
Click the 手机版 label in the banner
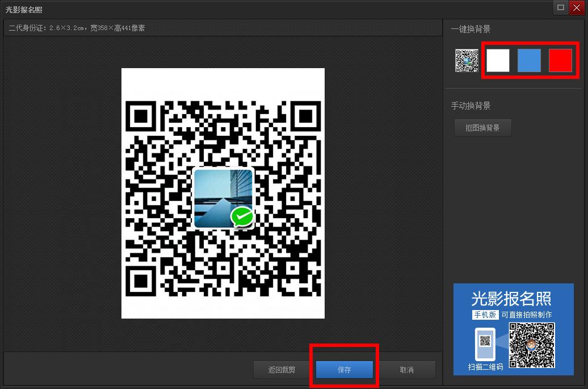(x=485, y=315)
